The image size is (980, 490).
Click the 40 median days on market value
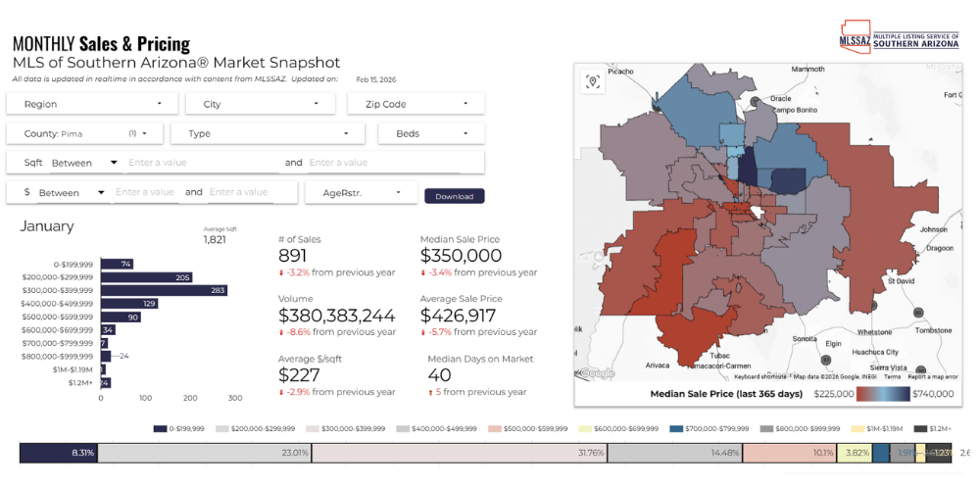point(440,375)
